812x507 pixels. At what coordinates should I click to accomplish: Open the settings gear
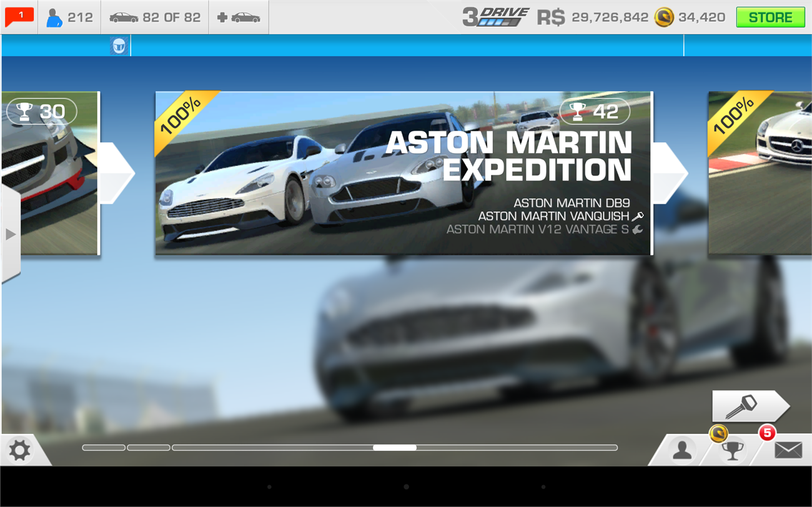(19, 450)
